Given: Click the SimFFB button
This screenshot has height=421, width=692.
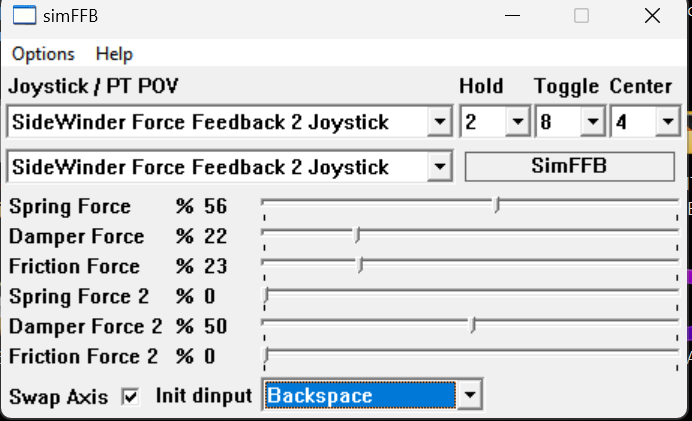Looking at the screenshot, I should tap(569, 166).
